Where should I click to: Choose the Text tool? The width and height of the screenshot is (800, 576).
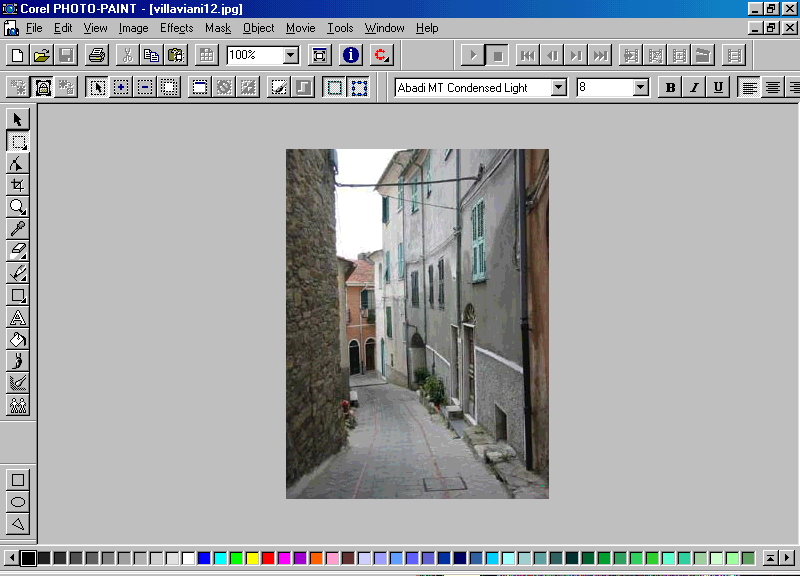pyautogui.click(x=18, y=318)
